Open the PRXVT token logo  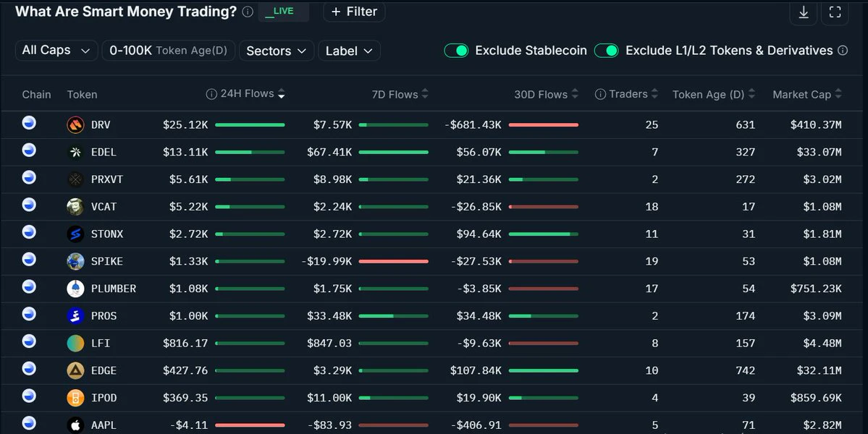[75, 179]
